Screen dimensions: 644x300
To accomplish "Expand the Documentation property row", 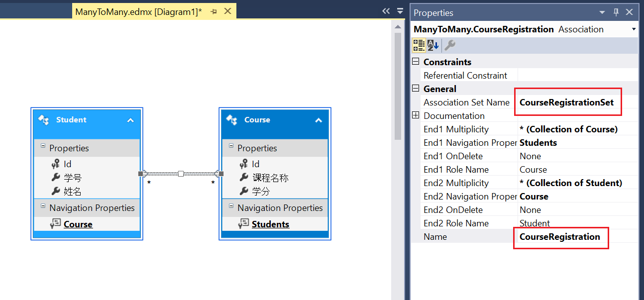I will click(416, 115).
